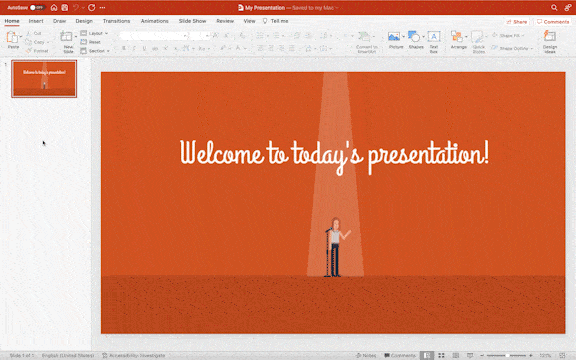Viewport: 576px width, 360px height.
Task: Toggle the AutoSave switch
Action: pos(37,7)
